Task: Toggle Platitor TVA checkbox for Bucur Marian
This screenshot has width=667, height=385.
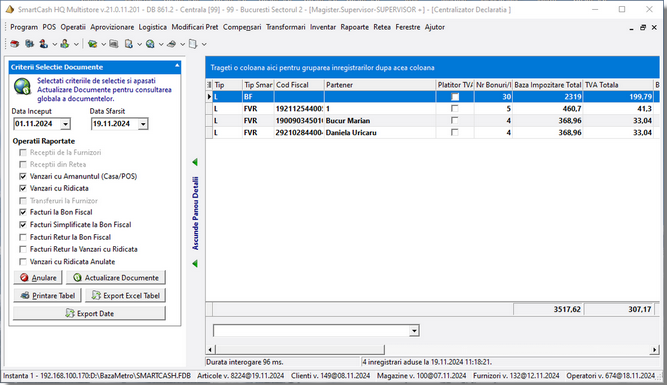Action: (455, 120)
